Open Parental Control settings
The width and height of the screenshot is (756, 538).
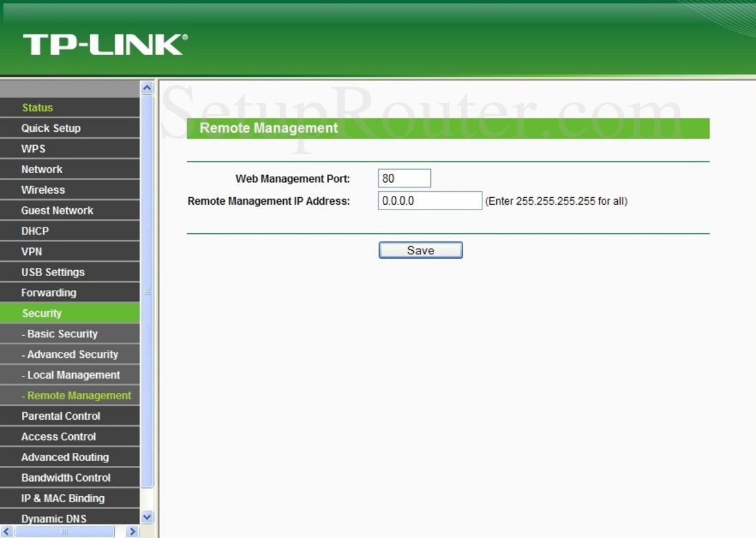tap(70, 416)
